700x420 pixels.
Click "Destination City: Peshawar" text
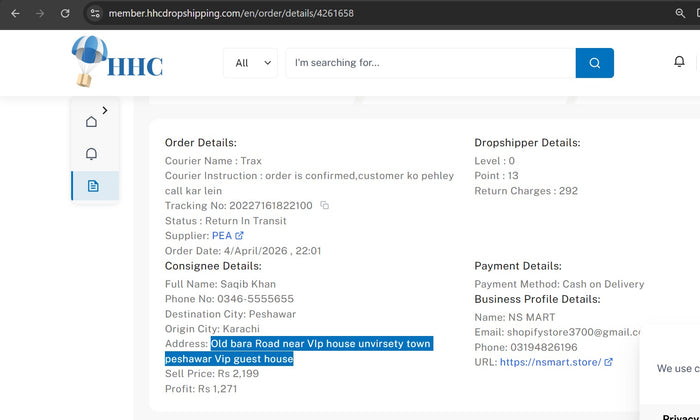(x=230, y=314)
